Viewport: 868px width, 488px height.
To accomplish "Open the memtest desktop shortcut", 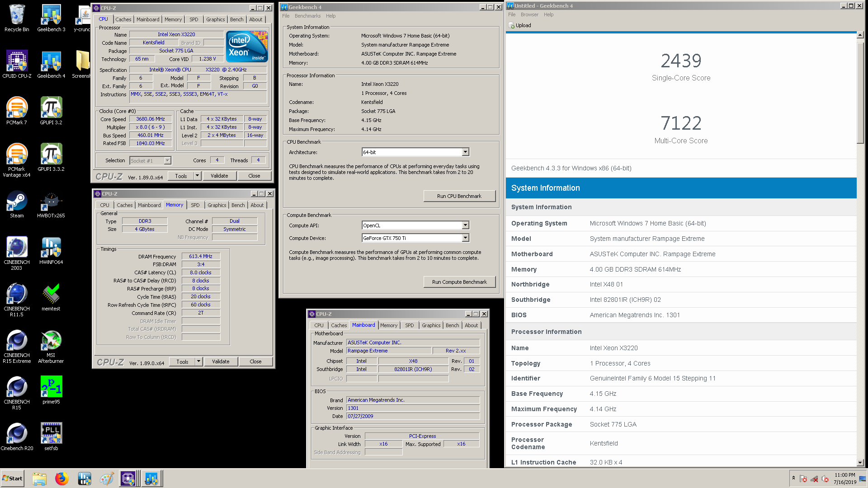I will point(51,297).
